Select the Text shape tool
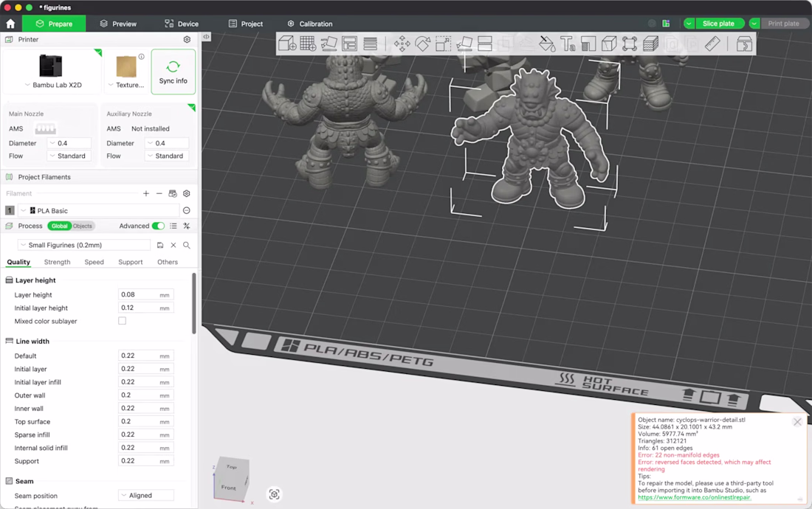The width and height of the screenshot is (812, 509). tap(568, 44)
